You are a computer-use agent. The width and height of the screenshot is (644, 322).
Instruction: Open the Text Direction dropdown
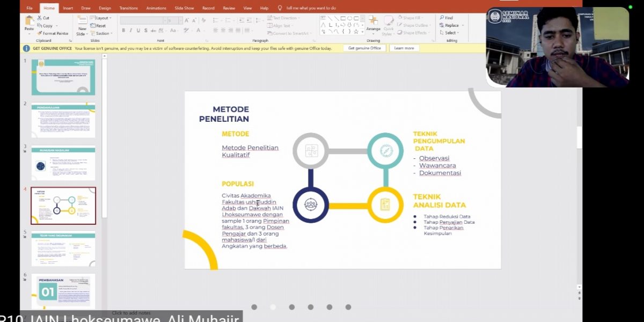pyautogui.click(x=284, y=18)
